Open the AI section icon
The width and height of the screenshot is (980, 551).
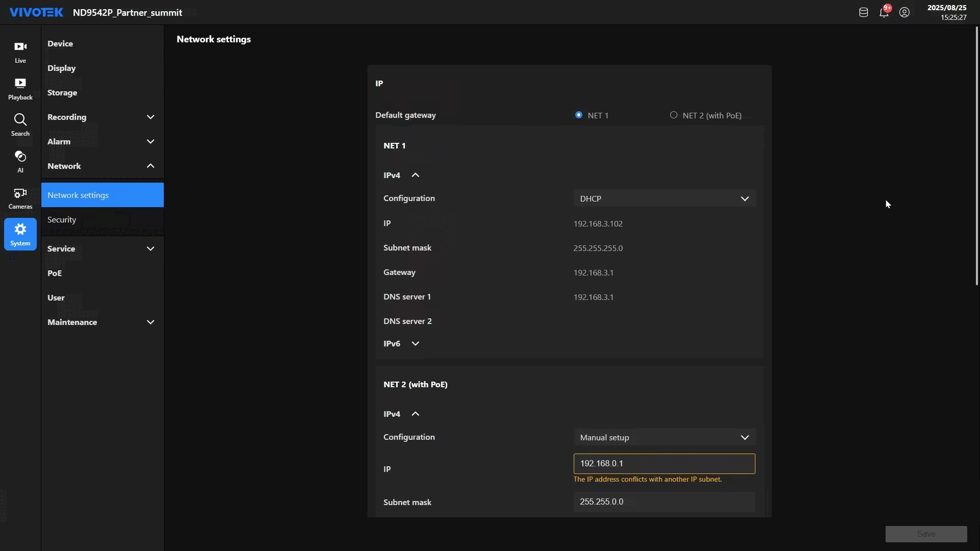20,161
